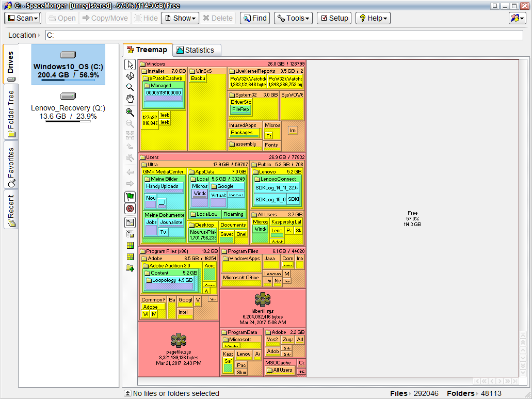Viewport: 532px width, 399px height.
Task: Select the multi-select pointer tool
Action: coord(130,76)
